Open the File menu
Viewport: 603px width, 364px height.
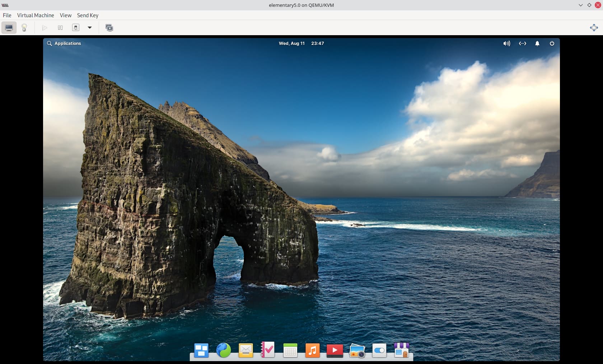[7, 15]
